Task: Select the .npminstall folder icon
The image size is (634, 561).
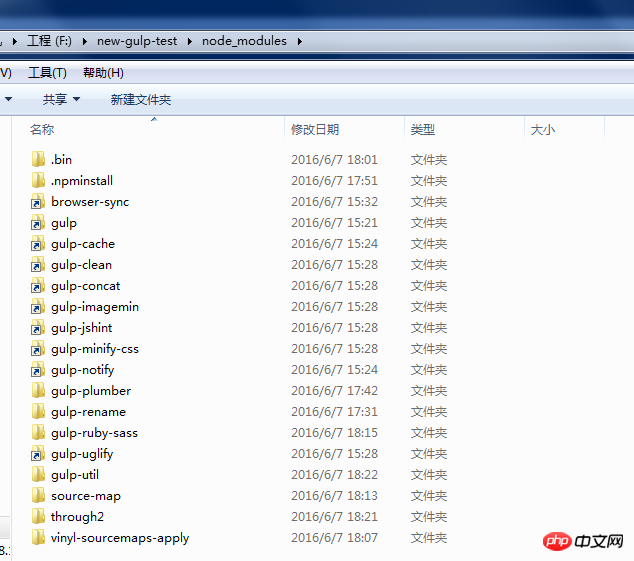Action: [x=38, y=180]
